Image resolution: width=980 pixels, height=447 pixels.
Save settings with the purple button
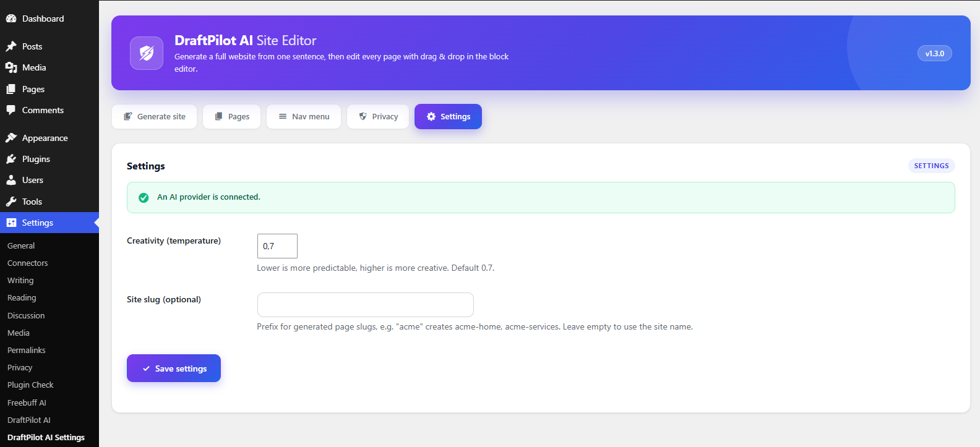tap(174, 368)
